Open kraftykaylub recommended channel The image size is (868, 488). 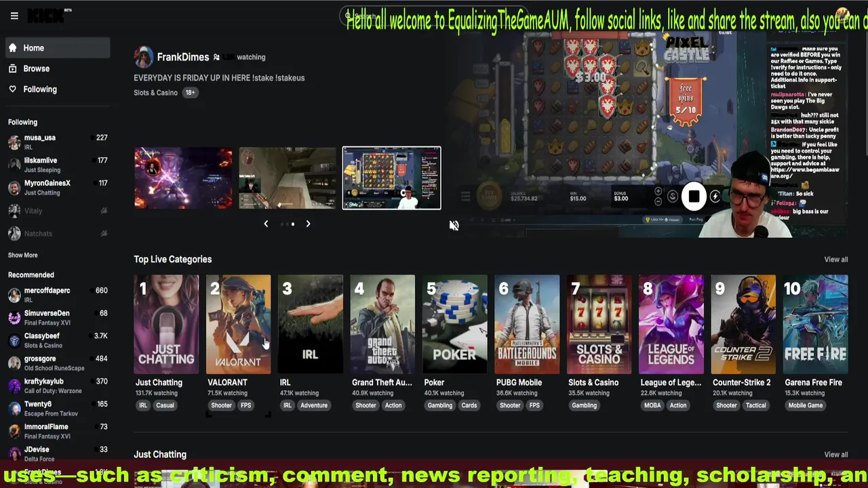(57, 386)
